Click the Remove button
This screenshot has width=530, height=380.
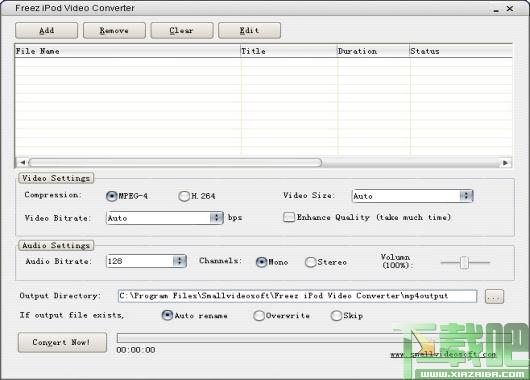[114, 30]
